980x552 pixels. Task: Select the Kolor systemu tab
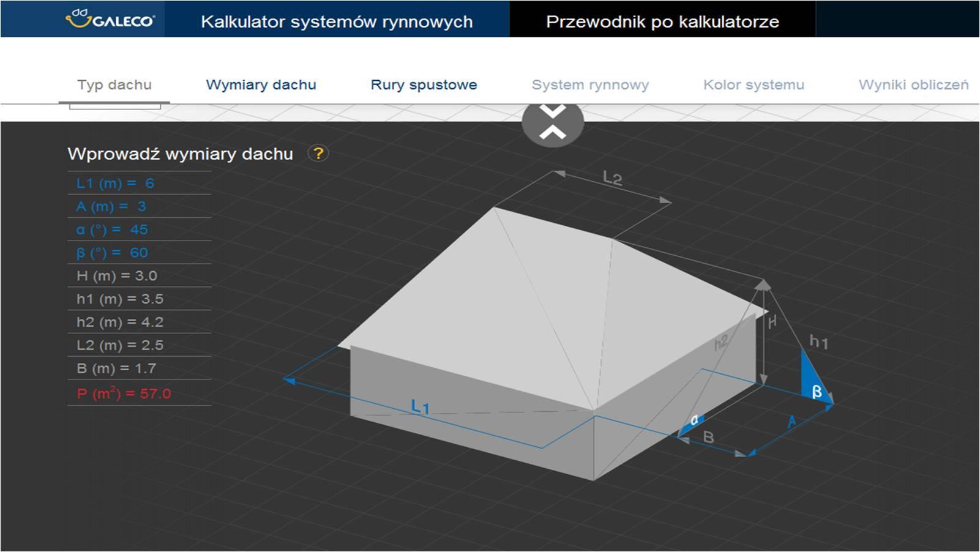click(x=754, y=85)
